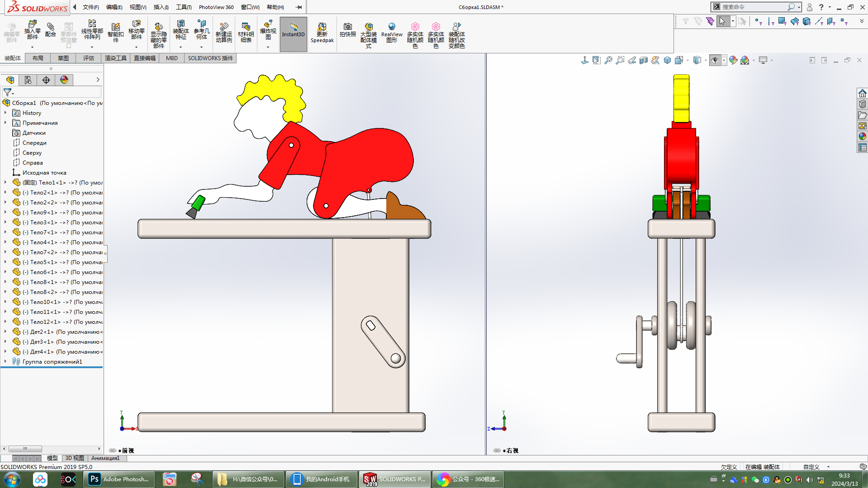Toggle the Hide/Show Items eye button
The image size is (868, 488).
(x=715, y=60)
